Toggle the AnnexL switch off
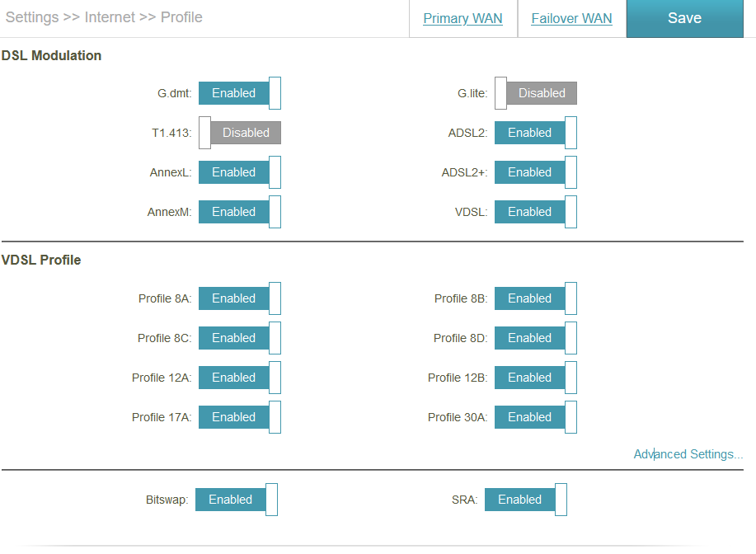This screenshot has width=756, height=554. pos(239,172)
